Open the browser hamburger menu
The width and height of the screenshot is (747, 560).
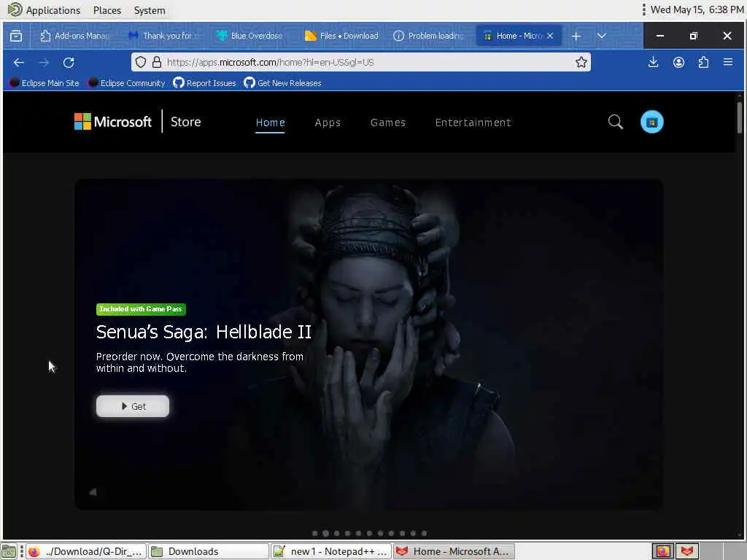tap(728, 63)
